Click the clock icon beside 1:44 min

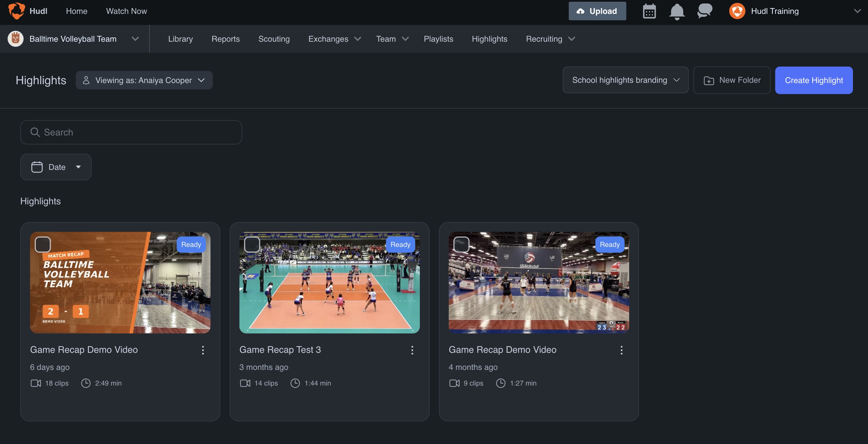295,383
